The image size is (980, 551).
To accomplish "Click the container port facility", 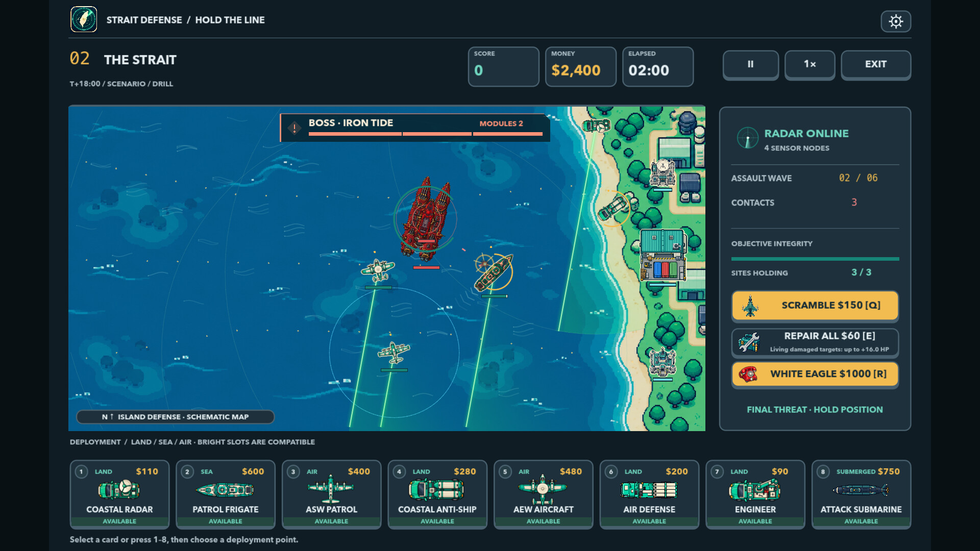I will [663, 255].
